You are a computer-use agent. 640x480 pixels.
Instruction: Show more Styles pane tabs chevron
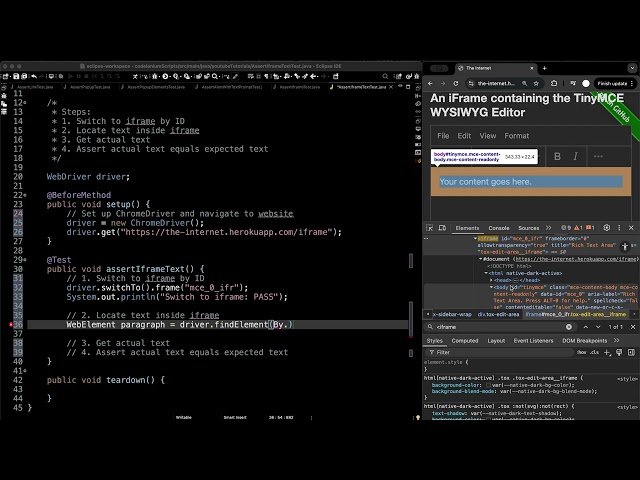pos(617,340)
